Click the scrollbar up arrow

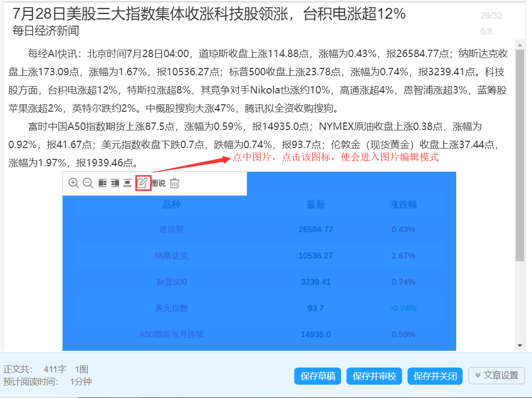(520, 45)
